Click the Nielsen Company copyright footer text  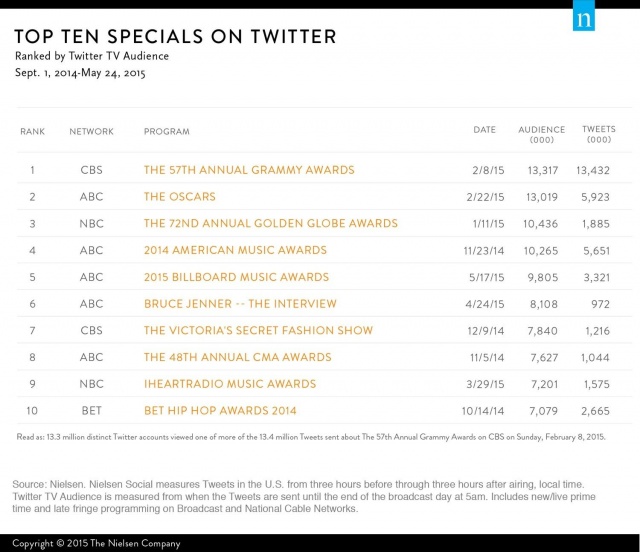click(x=96, y=543)
